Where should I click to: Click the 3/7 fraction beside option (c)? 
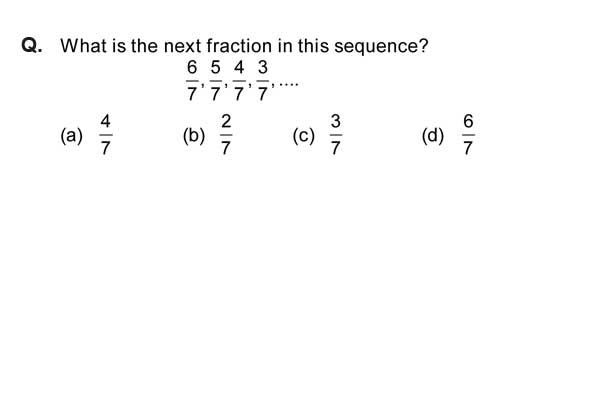[336, 135]
